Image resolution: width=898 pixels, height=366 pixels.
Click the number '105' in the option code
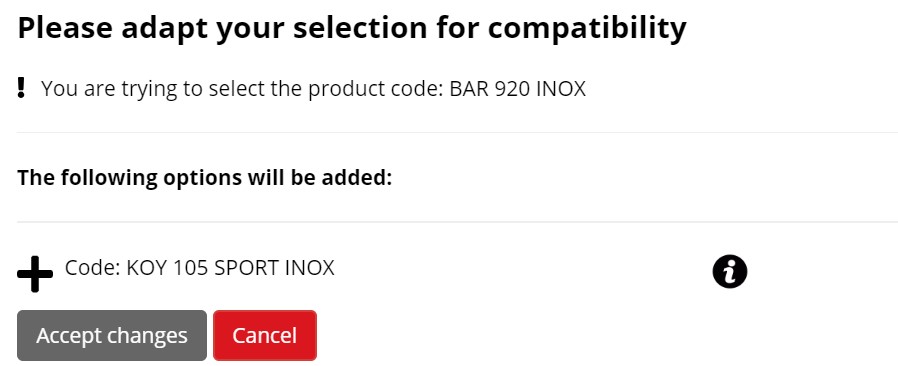tap(191, 267)
